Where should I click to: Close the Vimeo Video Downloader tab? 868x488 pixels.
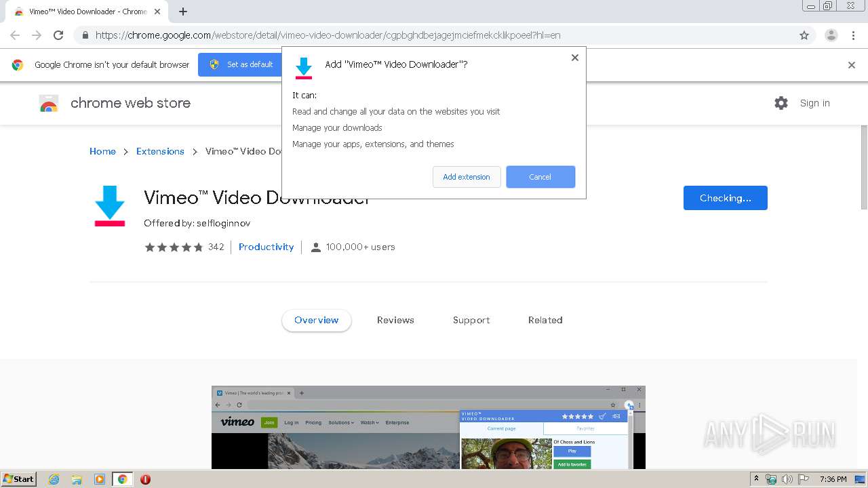pyautogui.click(x=157, y=12)
